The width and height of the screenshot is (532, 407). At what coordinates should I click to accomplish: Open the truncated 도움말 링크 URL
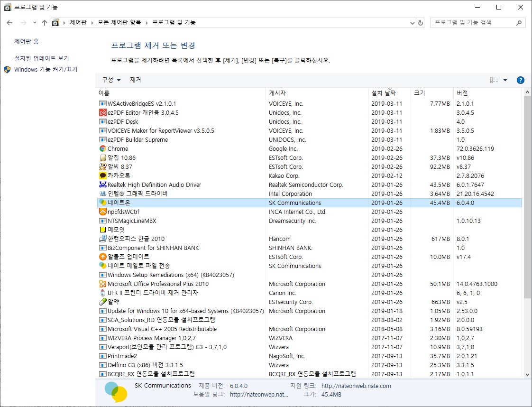259,395
